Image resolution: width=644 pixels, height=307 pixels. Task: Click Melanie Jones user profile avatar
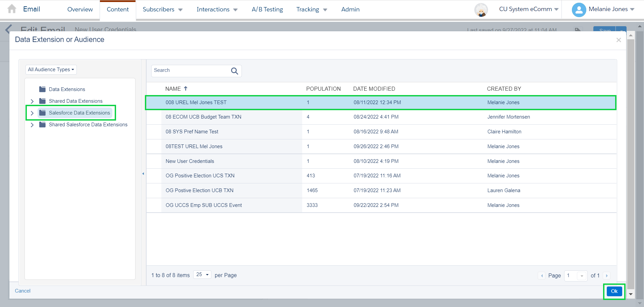coord(579,10)
